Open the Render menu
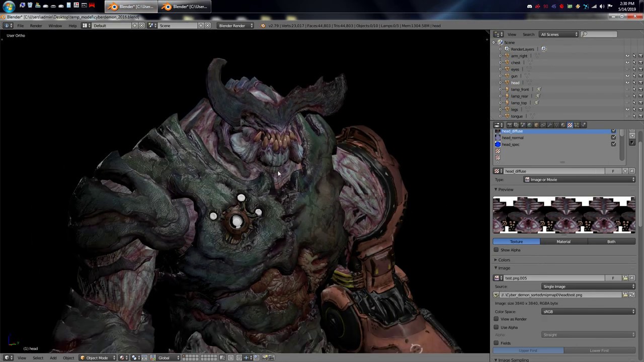644x362 pixels. pyautogui.click(x=36, y=26)
